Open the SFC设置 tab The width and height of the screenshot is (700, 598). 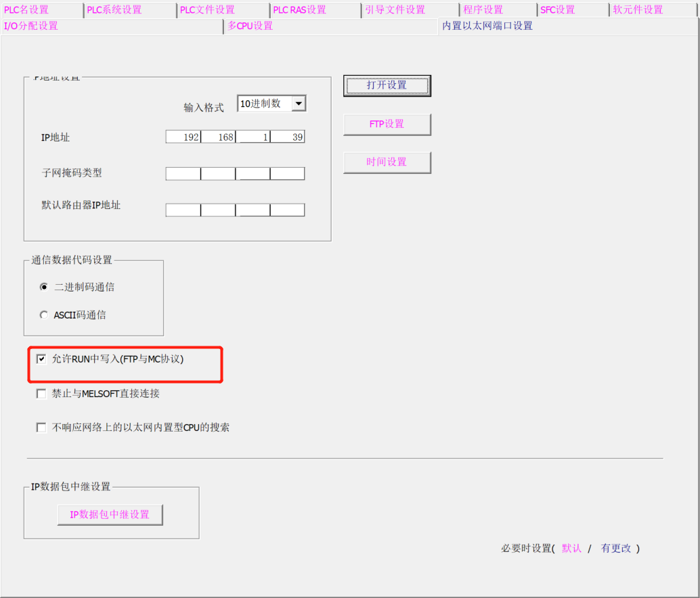[558, 9]
